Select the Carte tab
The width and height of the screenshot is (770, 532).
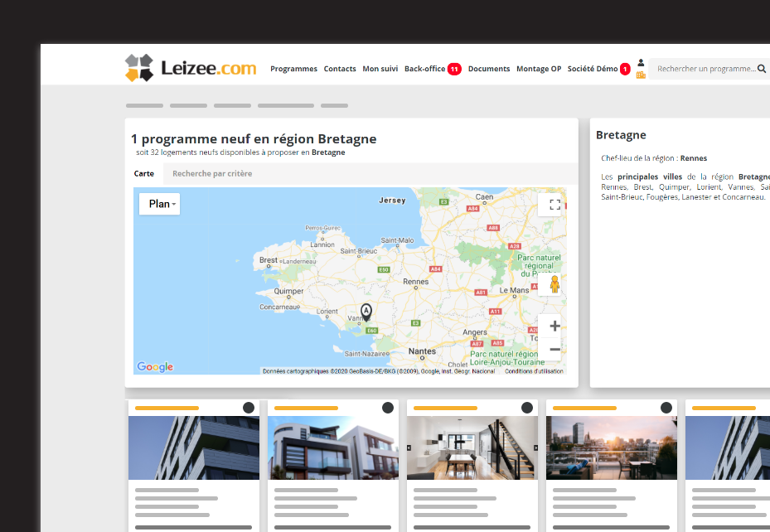[x=144, y=173]
